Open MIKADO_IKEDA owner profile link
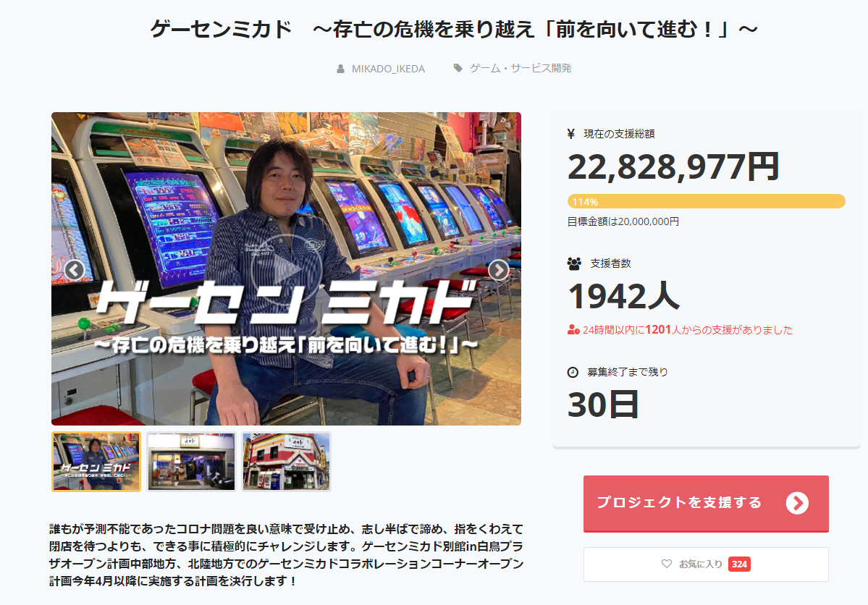Viewport: 868px width, 605px height. tap(388, 69)
